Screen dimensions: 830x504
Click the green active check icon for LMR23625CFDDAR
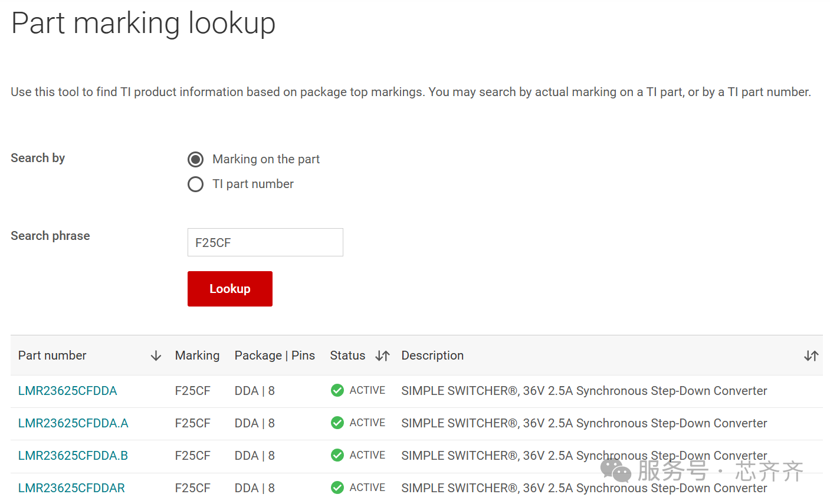(337, 487)
